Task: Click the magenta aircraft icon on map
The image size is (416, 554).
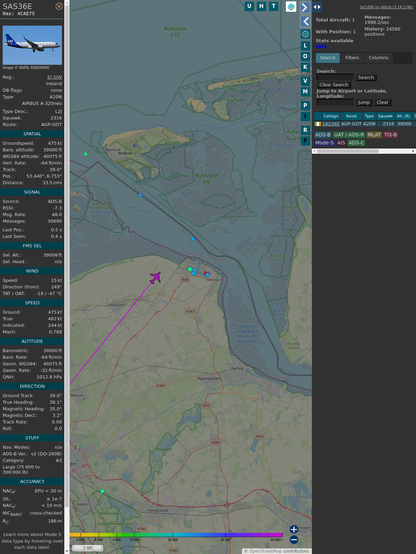Action: click(x=155, y=277)
